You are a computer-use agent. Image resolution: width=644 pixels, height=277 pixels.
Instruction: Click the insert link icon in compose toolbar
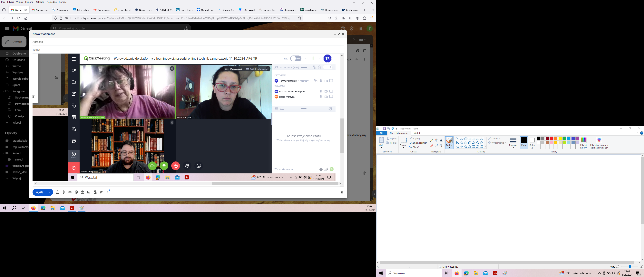click(x=70, y=192)
